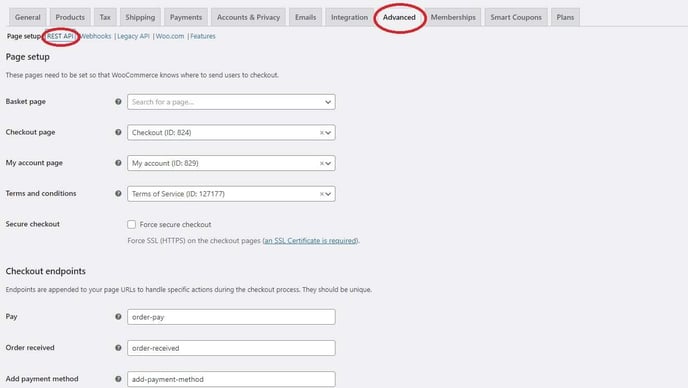Show help tip for My account page
The height and width of the screenshot is (388, 688).
coord(118,163)
